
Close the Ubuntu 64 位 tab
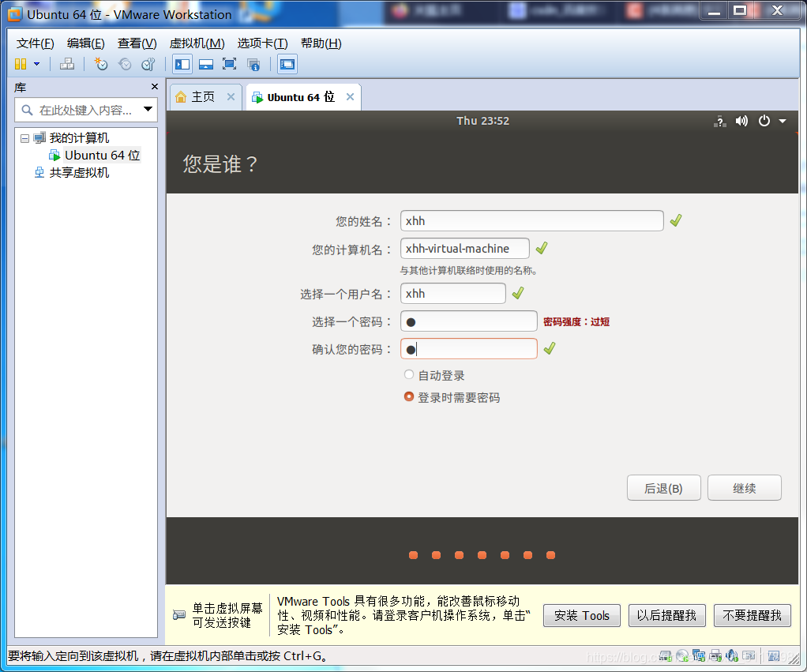click(350, 97)
